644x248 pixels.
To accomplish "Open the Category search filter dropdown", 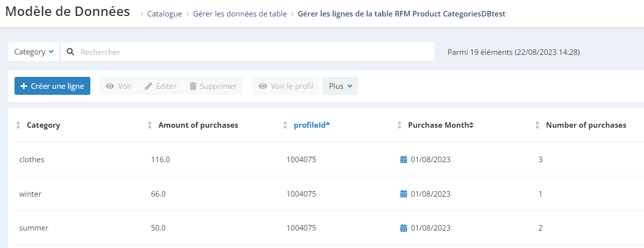I will click(34, 52).
